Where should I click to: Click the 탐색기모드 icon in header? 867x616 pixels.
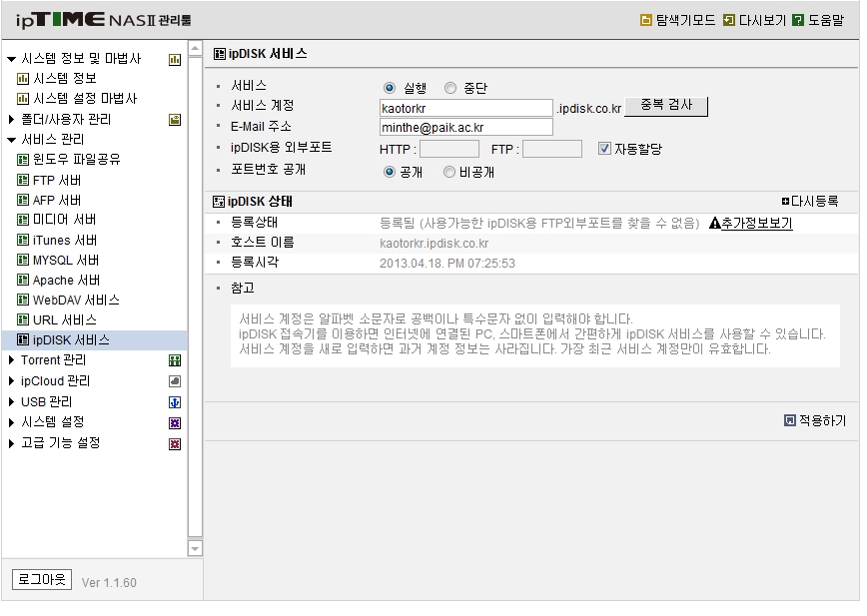tap(645, 20)
